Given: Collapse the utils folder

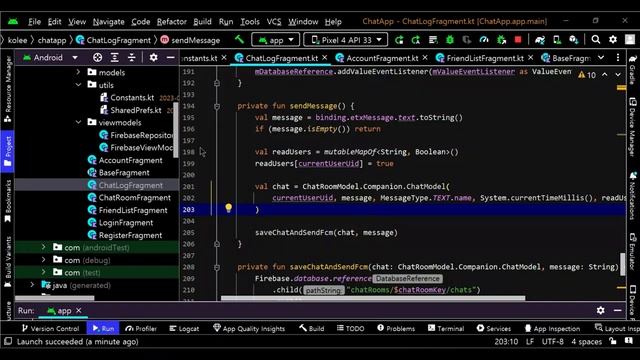Looking at the screenshot, I should pyautogui.click(x=78, y=85).
